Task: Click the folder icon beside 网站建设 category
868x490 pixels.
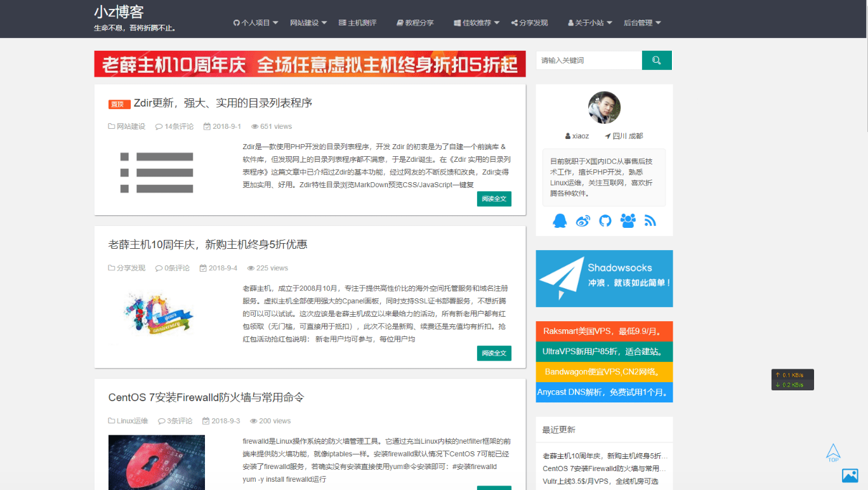Action: [110, 126]
